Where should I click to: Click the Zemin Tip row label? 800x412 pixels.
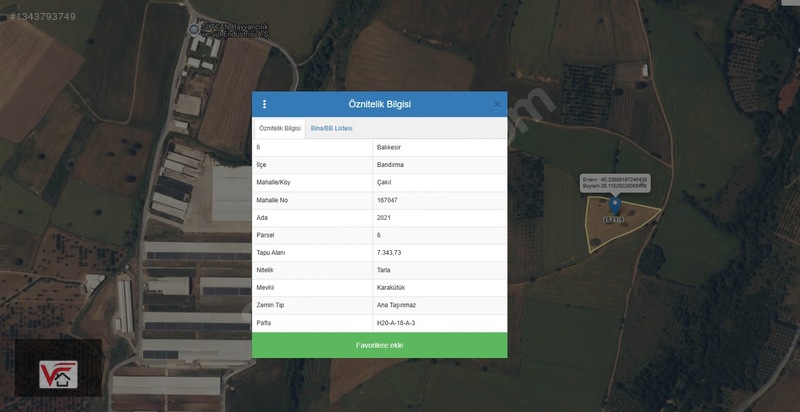[x=270, y=305]
